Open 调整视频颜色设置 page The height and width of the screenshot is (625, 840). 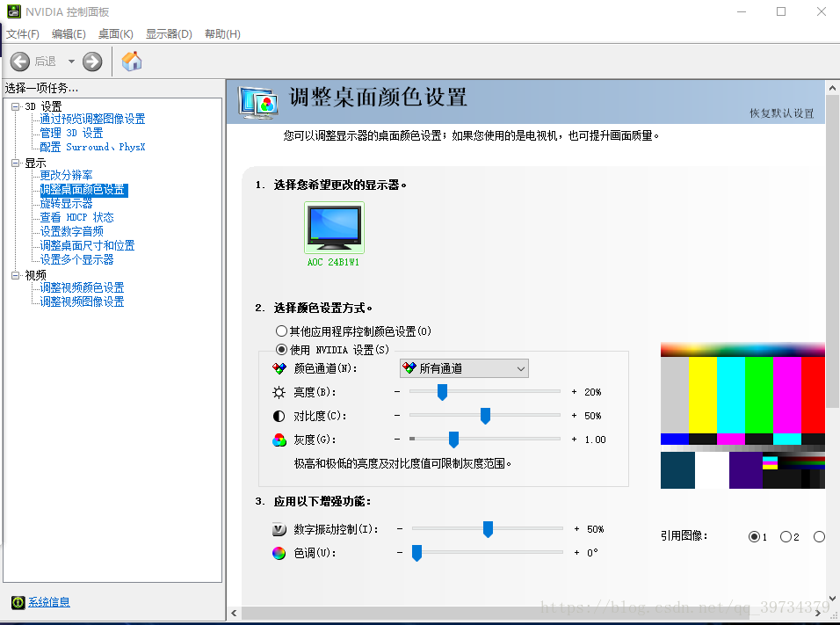click(82, 287)
